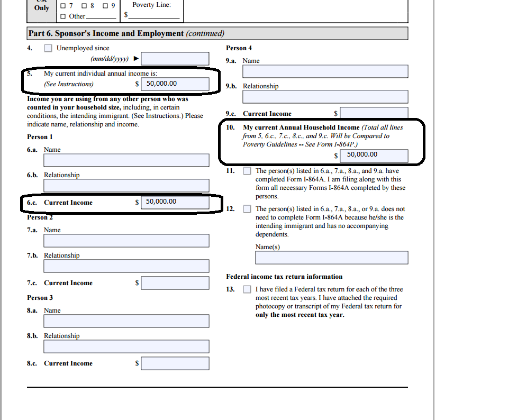
Task: Select the 6.c Current Income field
Action: pyautogui.click(x=175, y=203)
